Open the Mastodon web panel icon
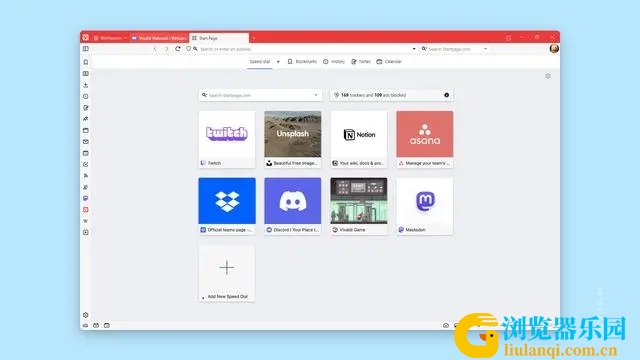640x360 pixels. pyautogui.click(x=86, y=198)
